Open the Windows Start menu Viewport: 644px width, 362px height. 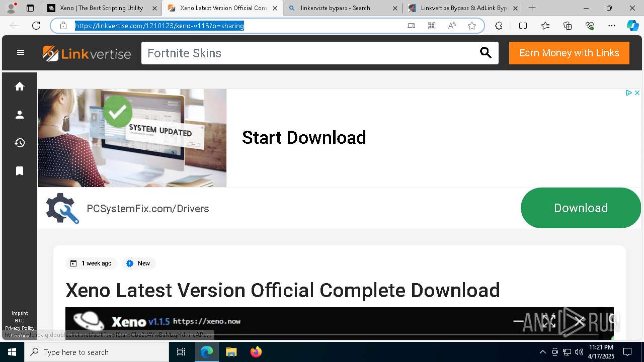point(12,352)
